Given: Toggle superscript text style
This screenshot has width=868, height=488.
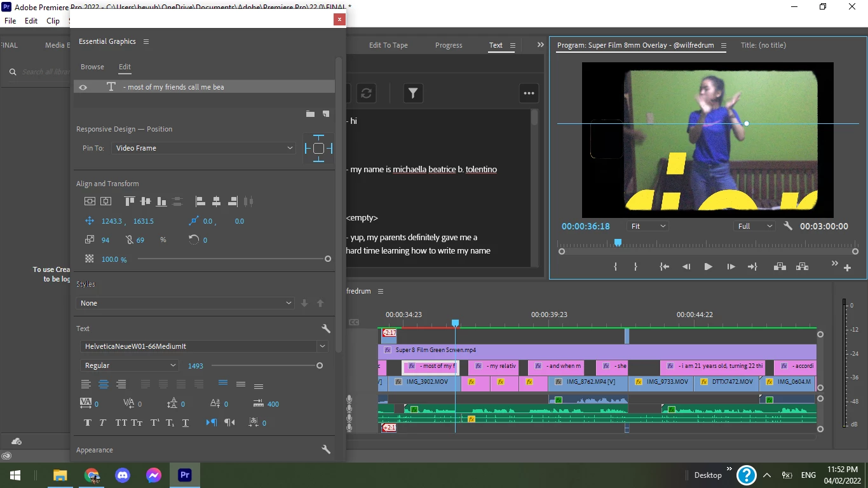Looking at the screenshot, I should pos(154,423).
